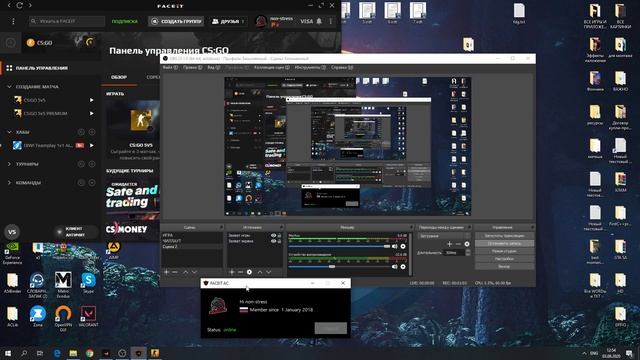Move the OBS scene down

point(194,272)
